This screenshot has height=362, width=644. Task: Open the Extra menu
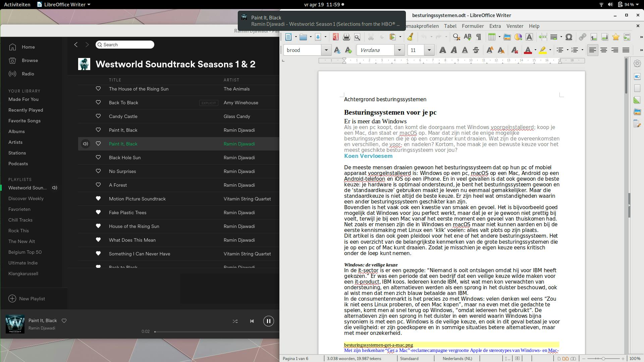point(495,26)
